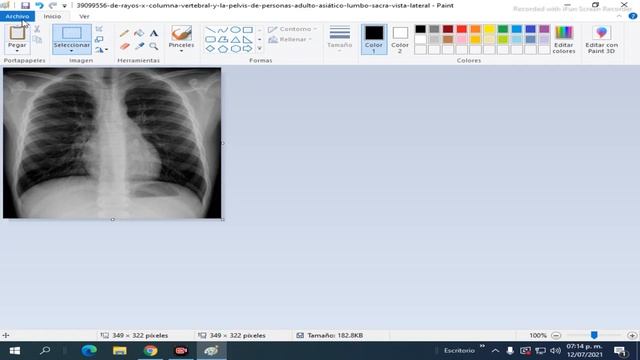Open File Explorer from taskbar
The image size is (640, 360).
tap(120, 351)
